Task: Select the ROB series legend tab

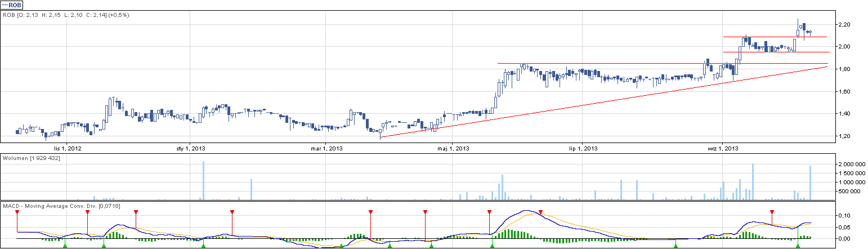Action: tap(11, 5)
